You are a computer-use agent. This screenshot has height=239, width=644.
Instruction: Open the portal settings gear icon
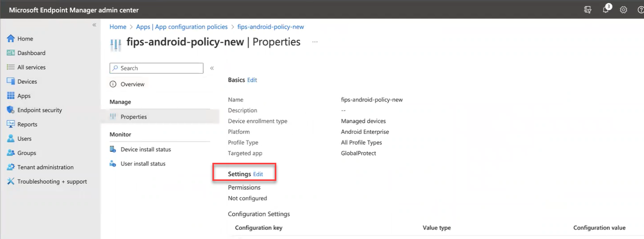point(624,10)
